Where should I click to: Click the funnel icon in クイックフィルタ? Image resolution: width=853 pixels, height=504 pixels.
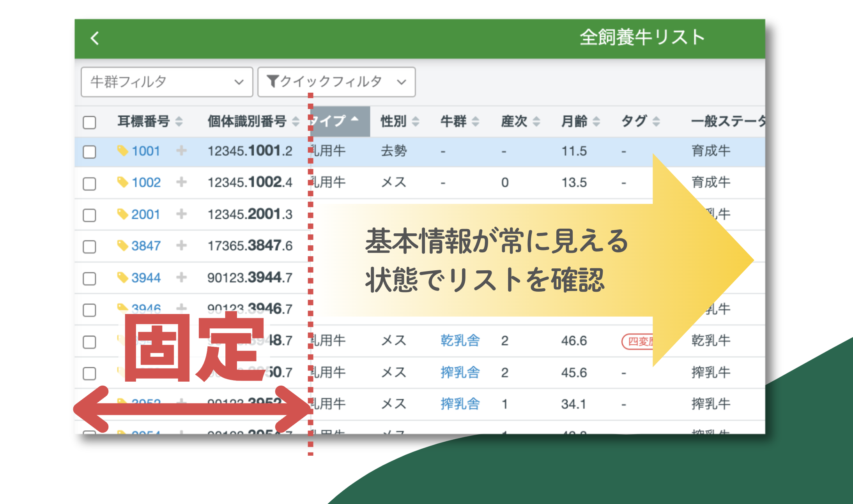point(273,82)
